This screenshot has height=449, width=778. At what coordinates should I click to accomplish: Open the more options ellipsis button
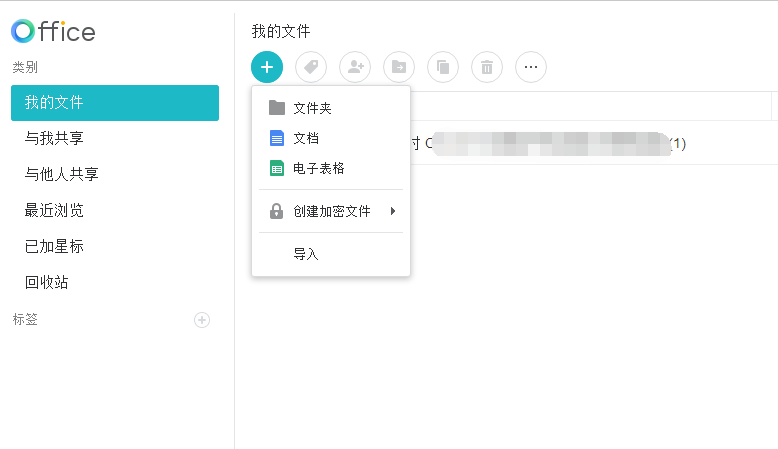(x=531, y=67)
